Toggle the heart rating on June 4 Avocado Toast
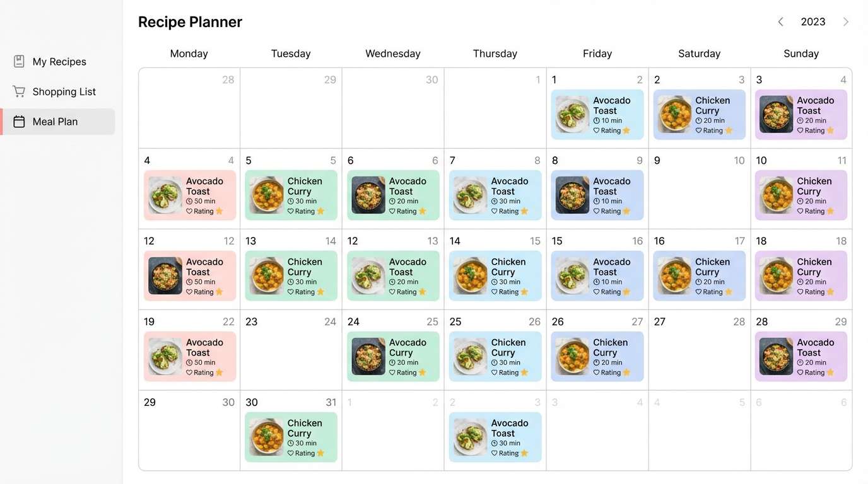 [189, 211]
